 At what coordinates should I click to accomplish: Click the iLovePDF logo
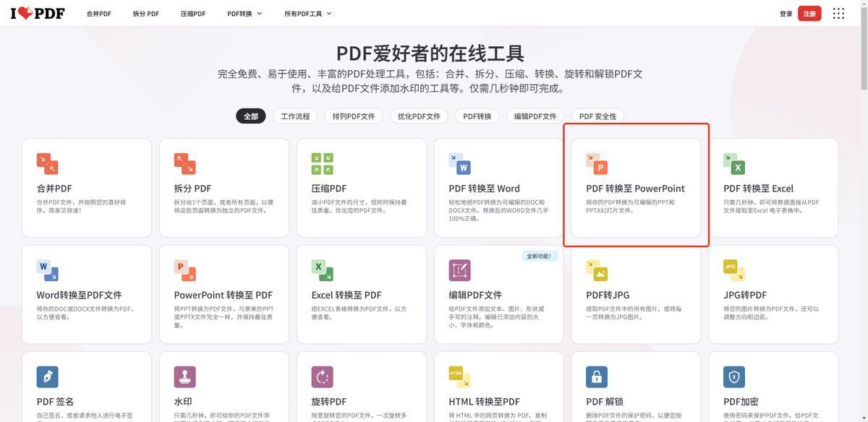pos(37,13)
